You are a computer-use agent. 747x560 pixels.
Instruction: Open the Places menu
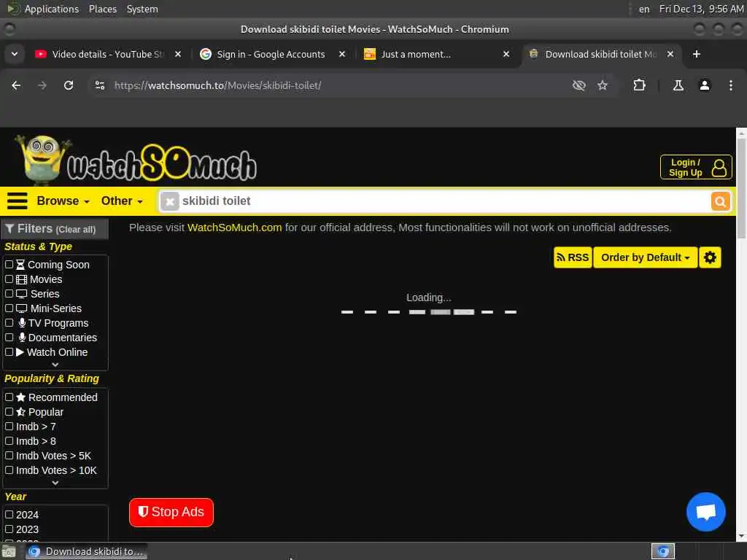point(102,9)
